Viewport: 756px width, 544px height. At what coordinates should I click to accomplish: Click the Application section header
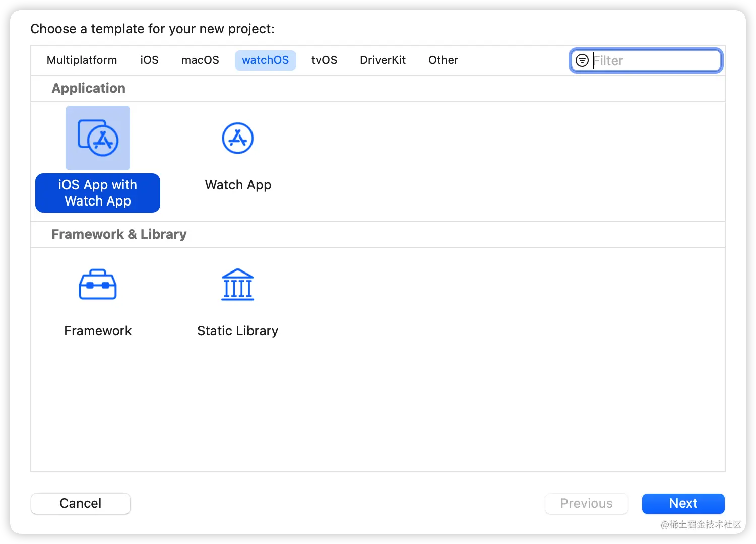tap(88, 88)
